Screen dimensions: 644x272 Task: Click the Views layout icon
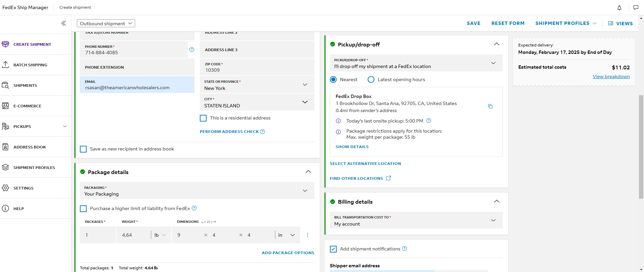[x=611, y=23]
